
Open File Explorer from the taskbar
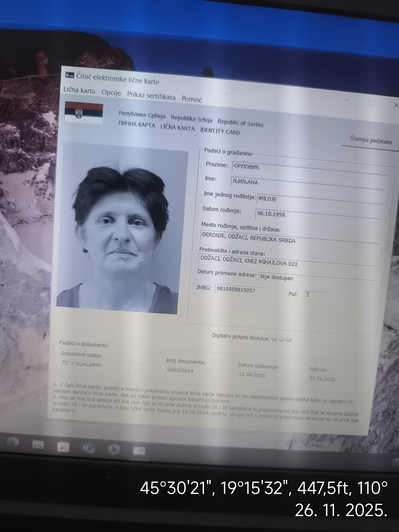coord(38,444)
